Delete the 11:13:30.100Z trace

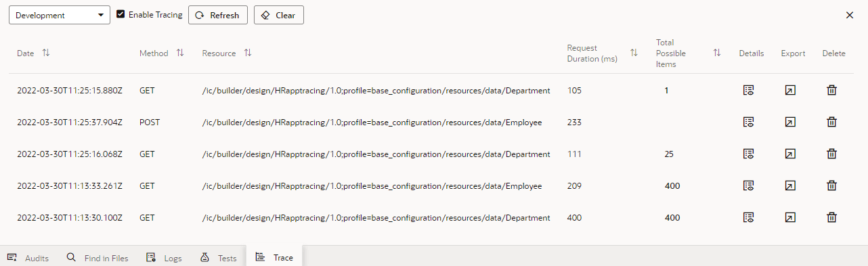tap(831, 217)
